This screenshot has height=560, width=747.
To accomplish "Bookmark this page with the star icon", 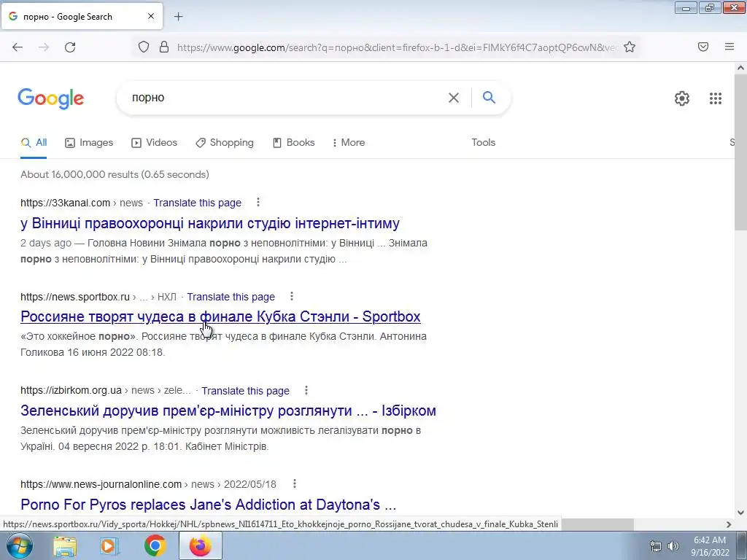I will coord(630,47).
